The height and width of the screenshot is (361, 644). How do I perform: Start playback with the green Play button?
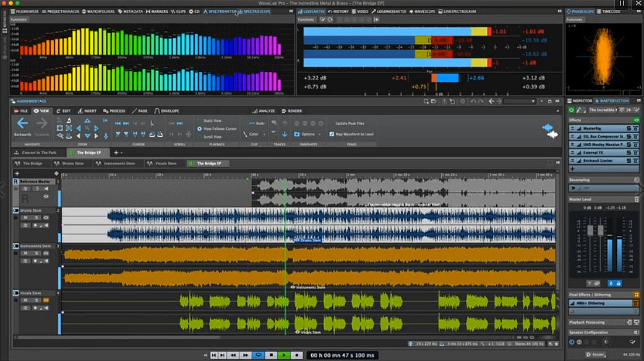click(284, 355)
